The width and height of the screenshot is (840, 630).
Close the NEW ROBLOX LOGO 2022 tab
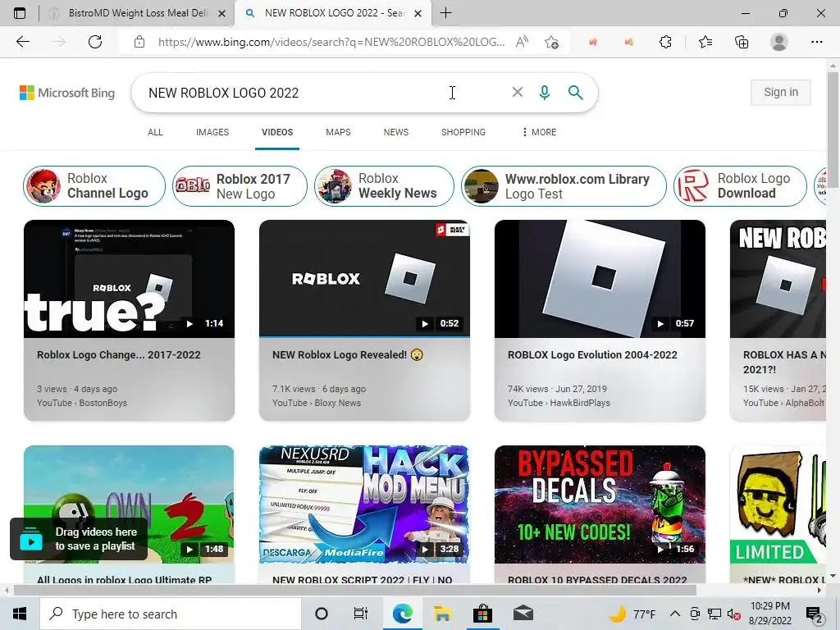(419, 13)
